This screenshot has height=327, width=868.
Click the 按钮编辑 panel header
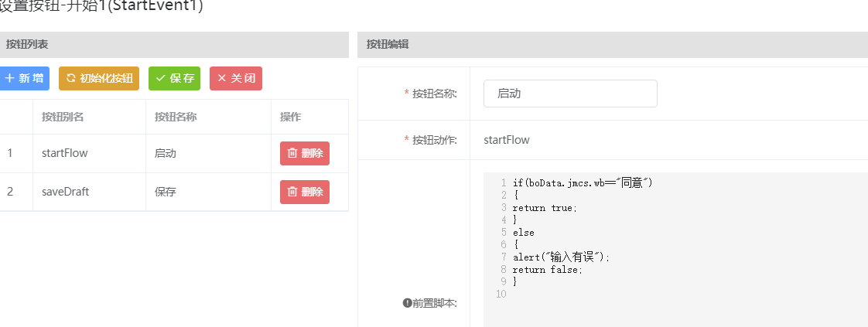click(x=388, y=45)
